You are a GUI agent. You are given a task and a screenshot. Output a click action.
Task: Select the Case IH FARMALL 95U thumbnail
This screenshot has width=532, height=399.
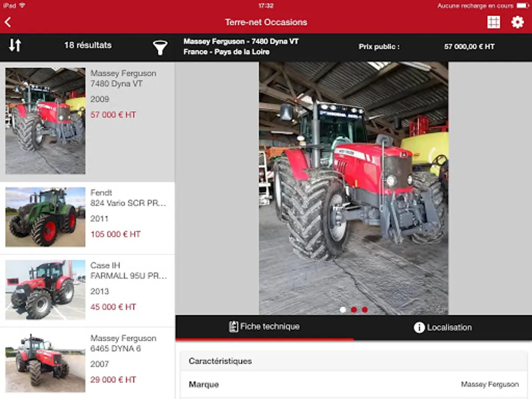pyautogui.click(x=45, y=290)
